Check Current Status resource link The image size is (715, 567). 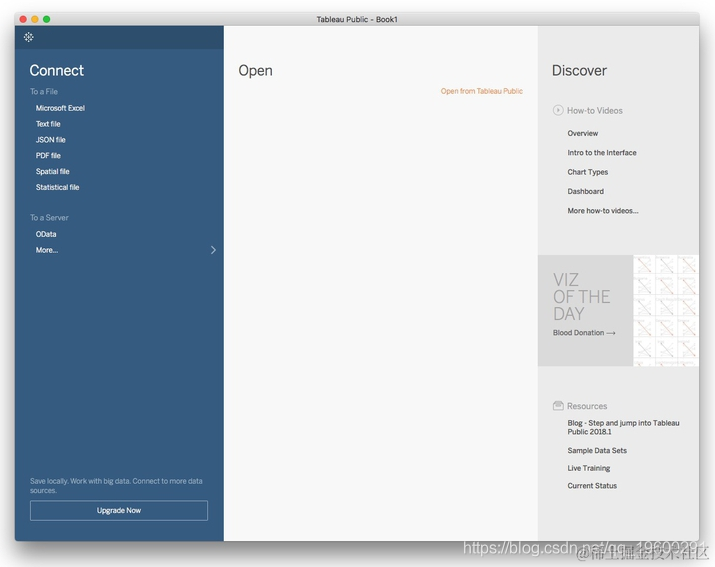pos(592,486)
